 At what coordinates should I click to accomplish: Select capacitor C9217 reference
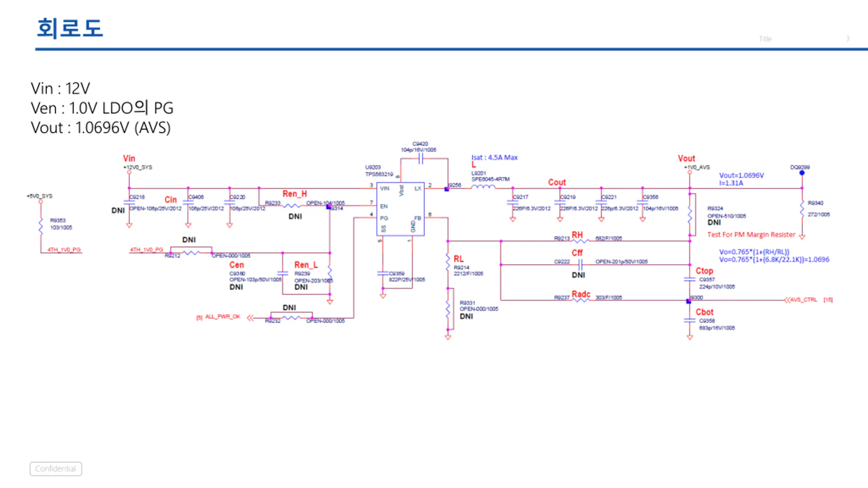click(x=520, y=197)
